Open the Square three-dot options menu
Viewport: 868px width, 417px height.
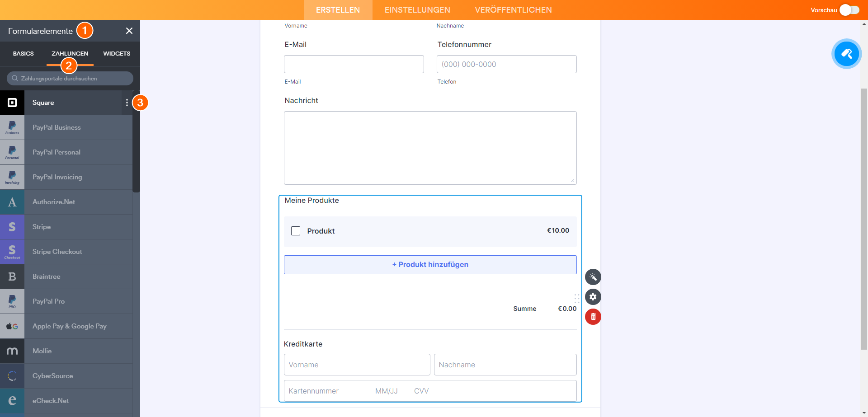[127, 103]
